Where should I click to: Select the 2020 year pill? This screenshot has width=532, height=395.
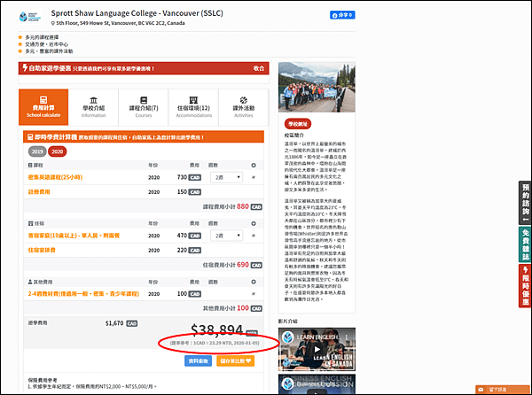(x=58, y=151)
